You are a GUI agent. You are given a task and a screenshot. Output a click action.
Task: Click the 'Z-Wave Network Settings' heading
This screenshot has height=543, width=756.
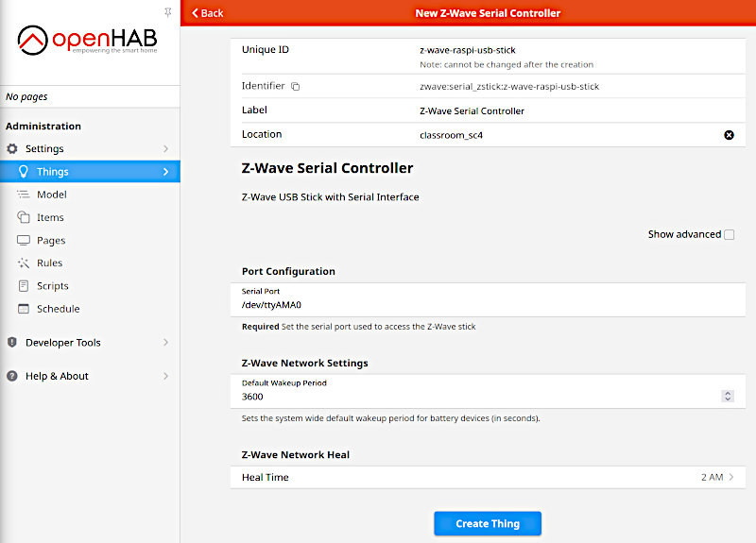(304, 363)
